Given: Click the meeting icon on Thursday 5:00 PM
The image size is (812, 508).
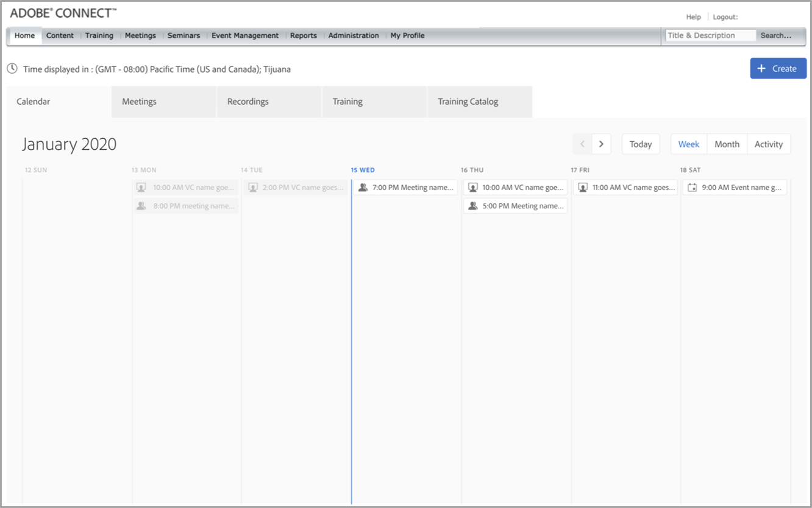Looking at the screenshot, I should [x=472, y=206].
